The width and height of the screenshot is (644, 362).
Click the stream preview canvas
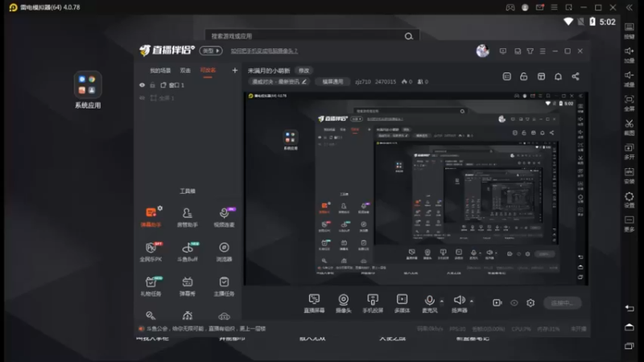point(416,188)
